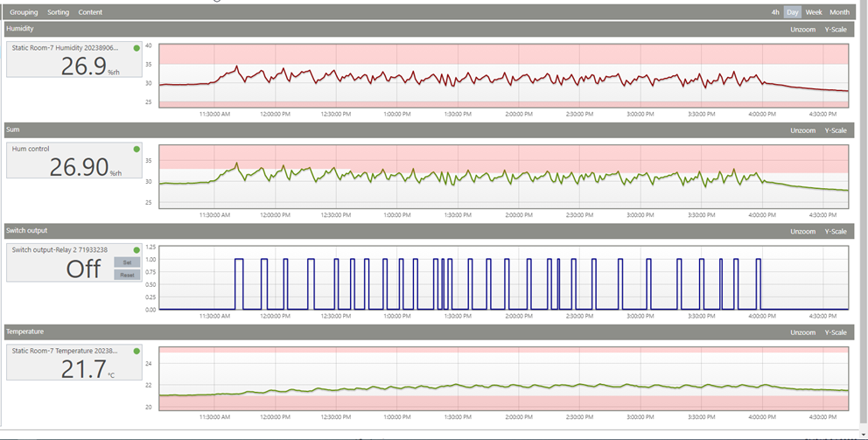Select the Day time range
The width and height of the screenshot is (868, 440).
point(793,12)
